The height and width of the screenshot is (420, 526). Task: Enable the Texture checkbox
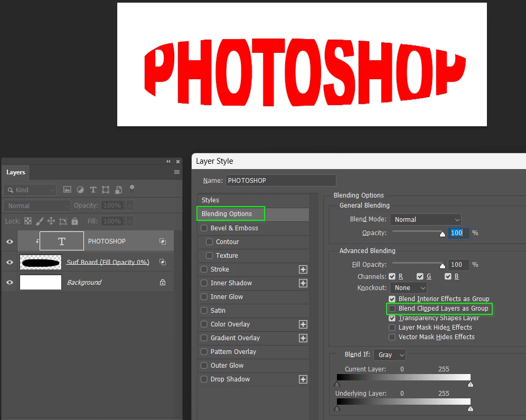(209, 255)
